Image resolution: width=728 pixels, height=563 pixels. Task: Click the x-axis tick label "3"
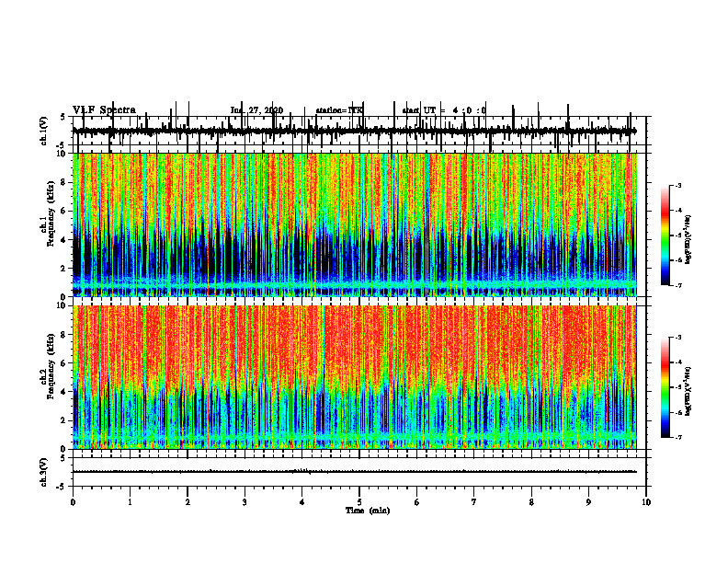click(245, 502)
